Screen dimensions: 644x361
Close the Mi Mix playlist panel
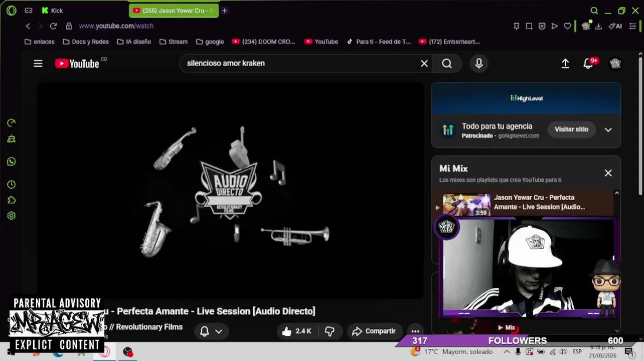click(x=608, y=173)
